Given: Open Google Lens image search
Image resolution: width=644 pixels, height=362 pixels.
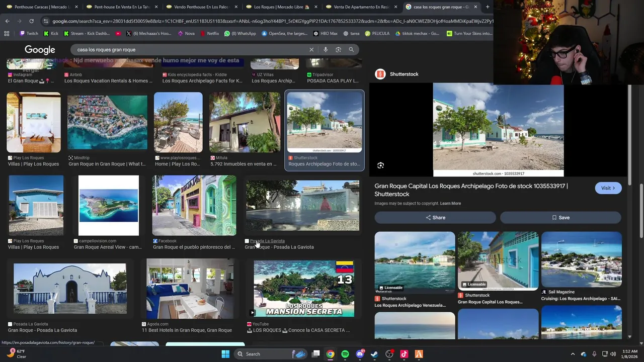Looking at the screenshot, I should click(x=338, y=50).
